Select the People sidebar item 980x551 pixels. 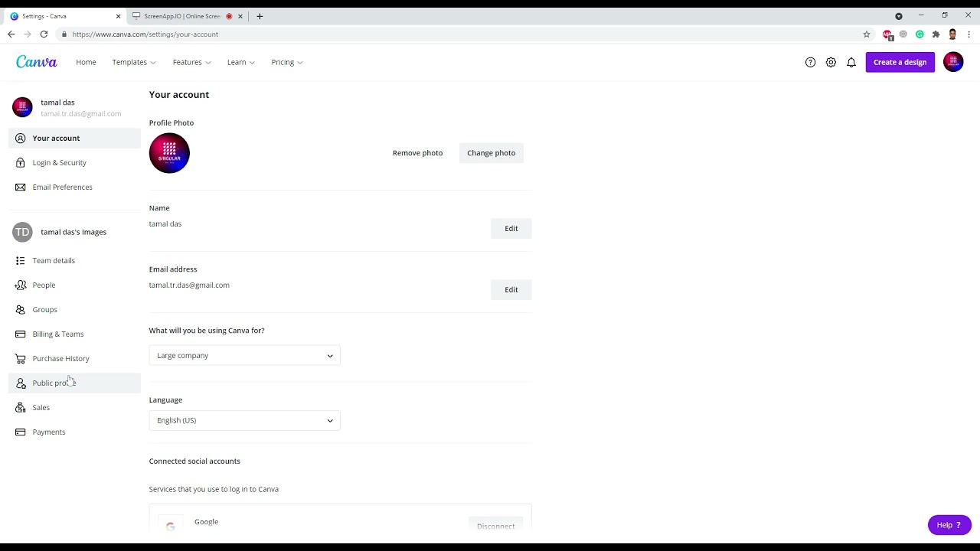[x=44, y=285]
